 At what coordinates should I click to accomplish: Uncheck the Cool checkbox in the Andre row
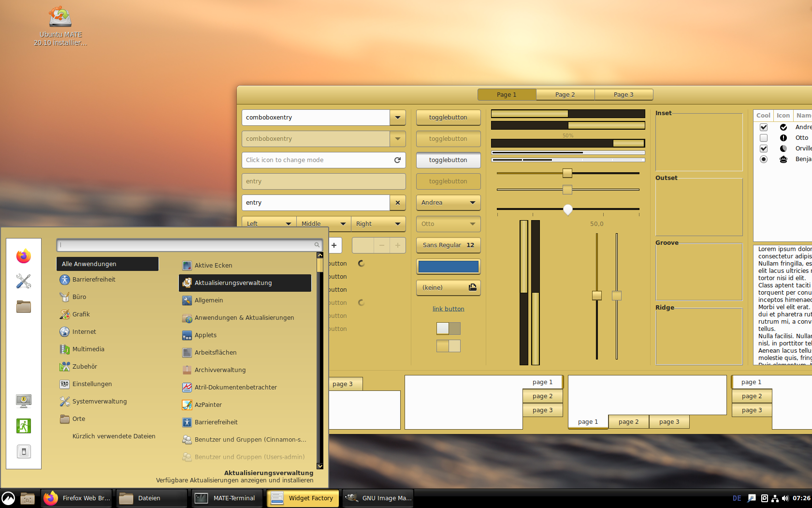point(764,127)
